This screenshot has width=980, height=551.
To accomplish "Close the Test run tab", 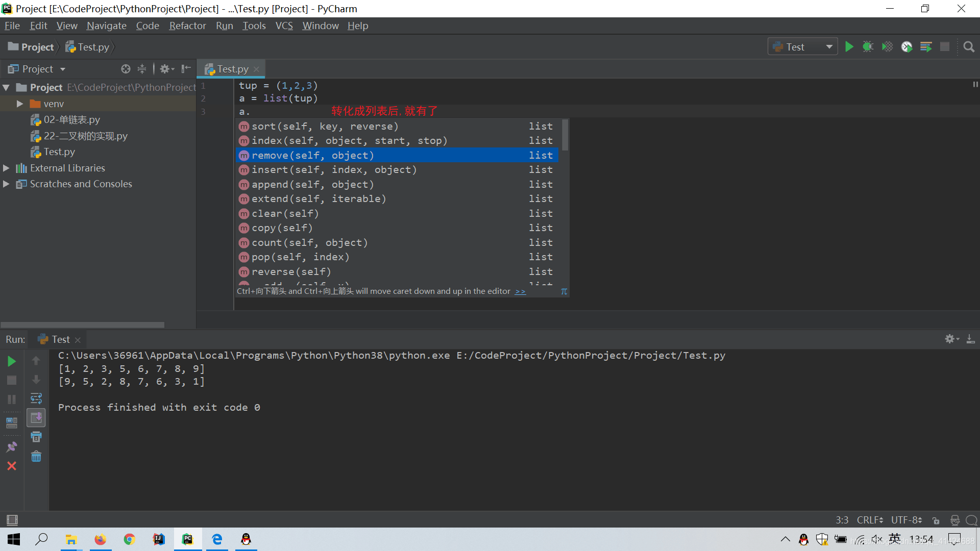I will (78, 340).
